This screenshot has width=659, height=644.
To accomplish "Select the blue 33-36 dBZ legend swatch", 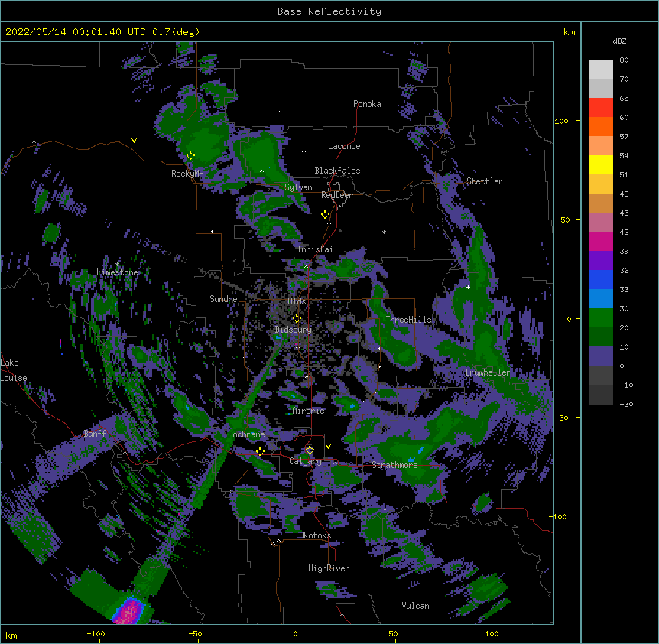I will [601, 279].
